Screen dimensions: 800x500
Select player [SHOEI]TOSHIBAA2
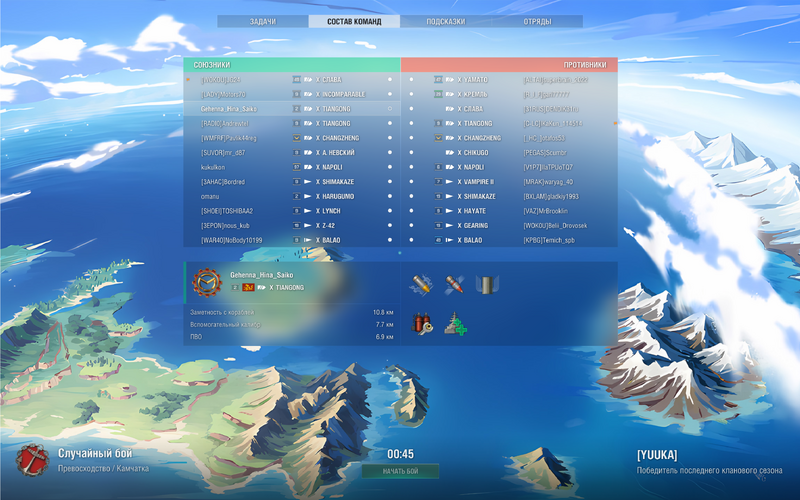[x=227, y=211]
